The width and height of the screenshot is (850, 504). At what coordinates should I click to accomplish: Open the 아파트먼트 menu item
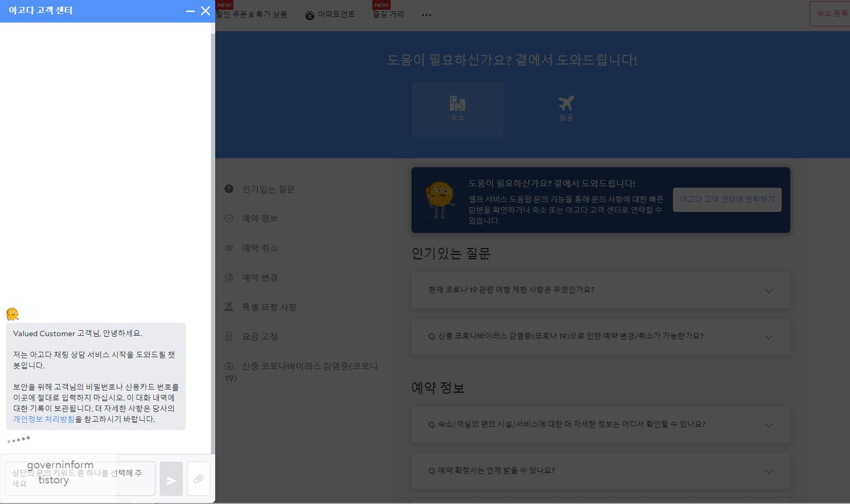click(x=330, y=15)
